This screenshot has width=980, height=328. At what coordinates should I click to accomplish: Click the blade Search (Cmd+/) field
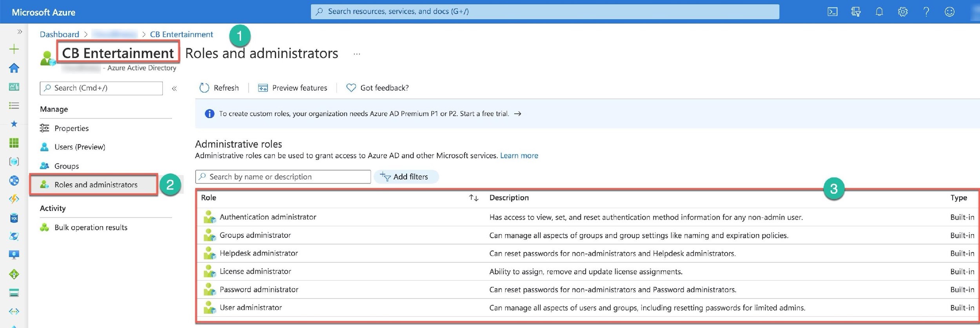click(101, 88)
